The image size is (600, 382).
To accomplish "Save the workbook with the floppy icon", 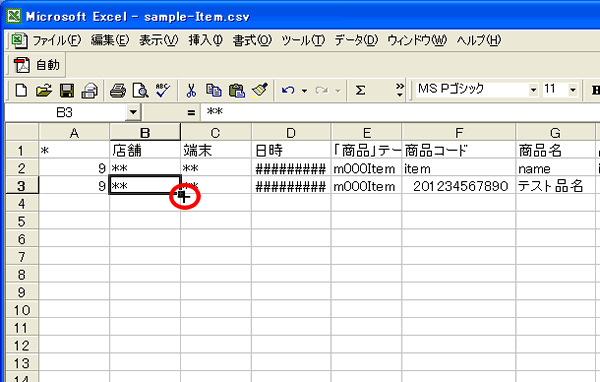I will pyautogui.click(x=67, y=91).
